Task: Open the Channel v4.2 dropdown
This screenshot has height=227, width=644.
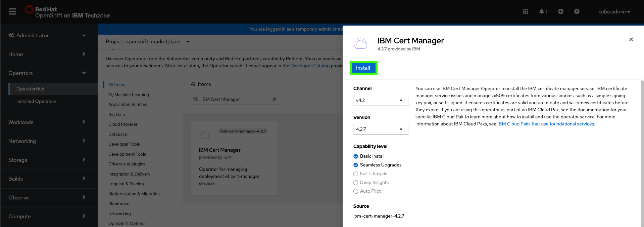Action: coord(381,100)
